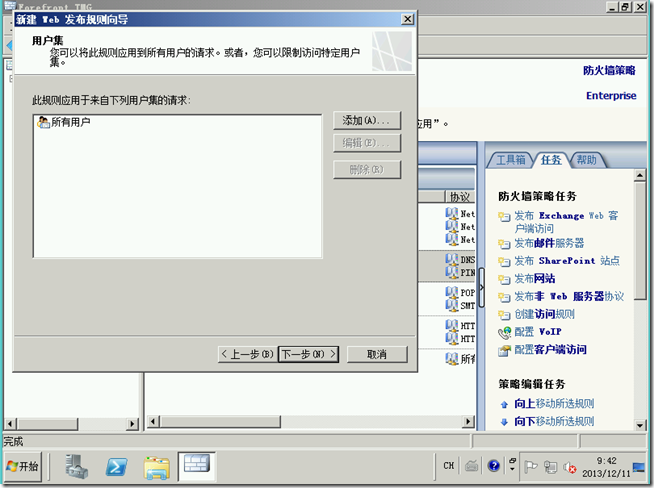Switch to the 帮助 tab
Image resolution: width=654 pixels, height=488 pixels.
point(586,160)
